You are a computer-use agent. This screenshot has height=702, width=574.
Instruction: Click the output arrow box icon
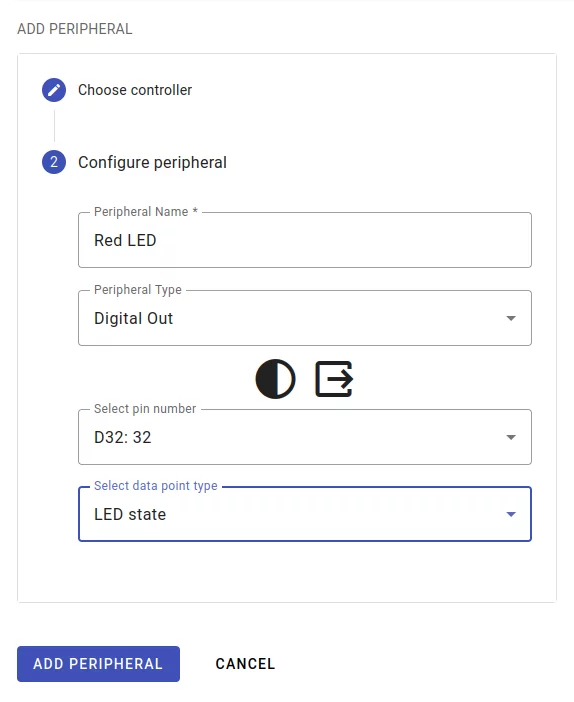click(334, 379)
